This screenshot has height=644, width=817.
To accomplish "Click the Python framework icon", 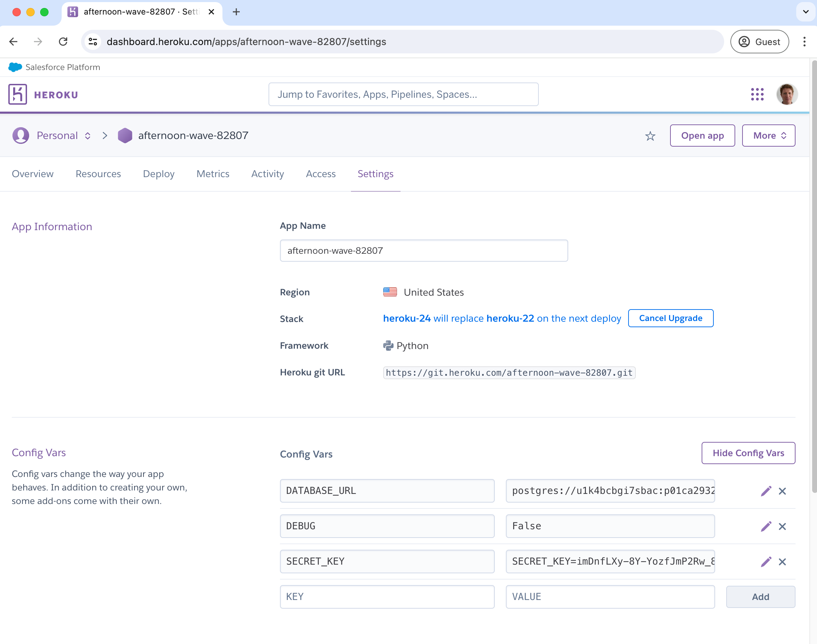I will click(x=388, y=345).
